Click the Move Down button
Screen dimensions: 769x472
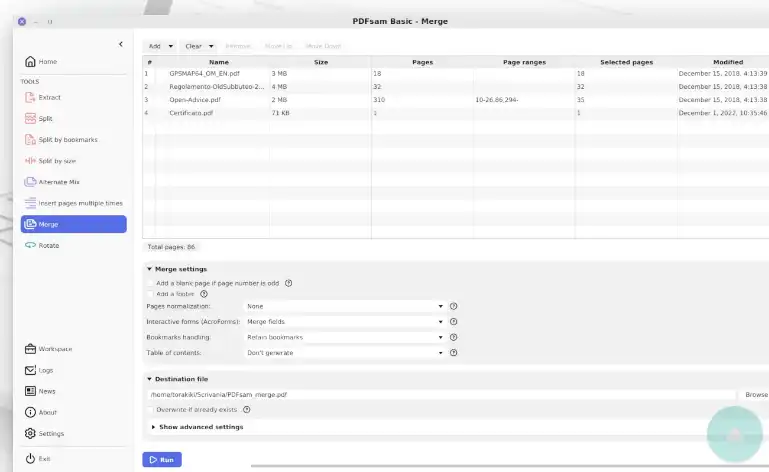323,46
